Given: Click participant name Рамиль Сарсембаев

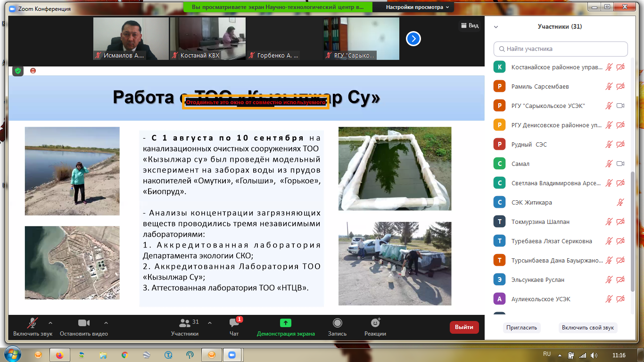Looking at the screenshot, I should pos(540,86).
